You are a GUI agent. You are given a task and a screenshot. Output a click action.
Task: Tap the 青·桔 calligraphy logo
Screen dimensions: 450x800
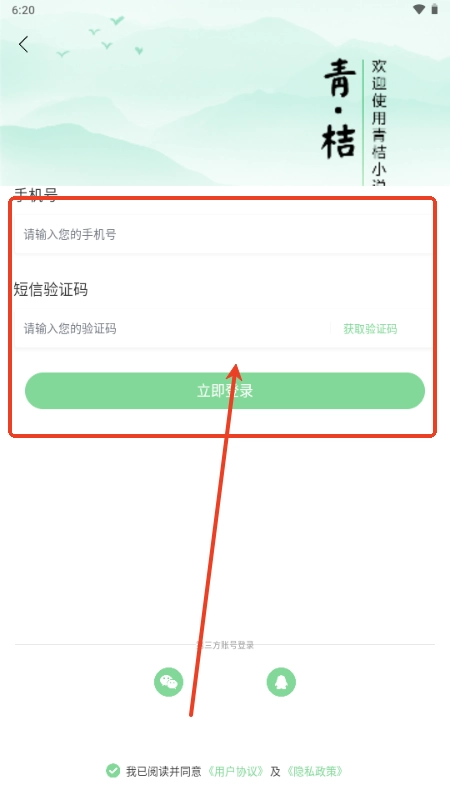(x=339, y=109)
